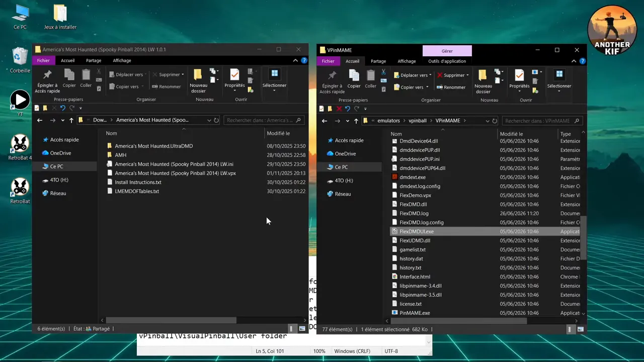The image size is (644, 362).
Task: Open Corbeille recycle bin icon
Action: click(x=20, y=60)
